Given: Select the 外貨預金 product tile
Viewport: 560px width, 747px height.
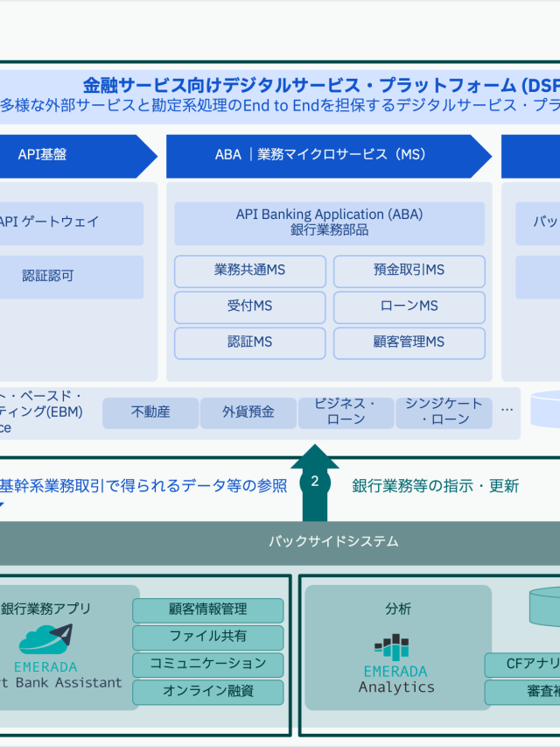Looking at the screenshot, I should click(x=248, y=412).
